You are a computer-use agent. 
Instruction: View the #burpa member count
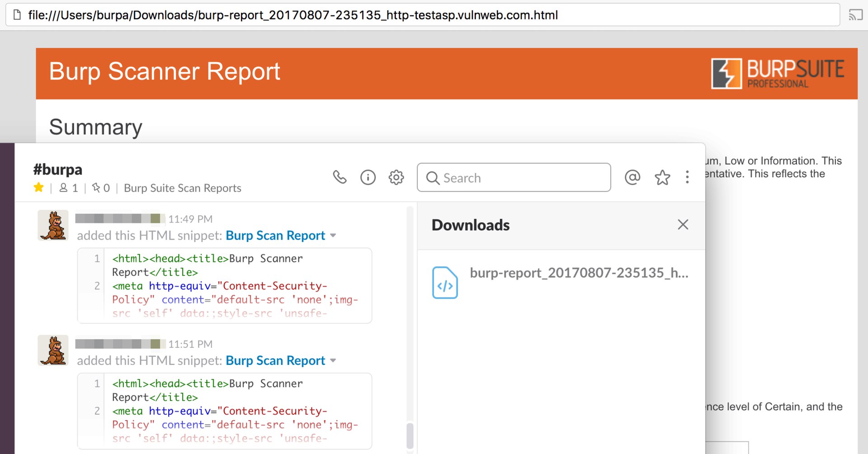coord(69,188)
